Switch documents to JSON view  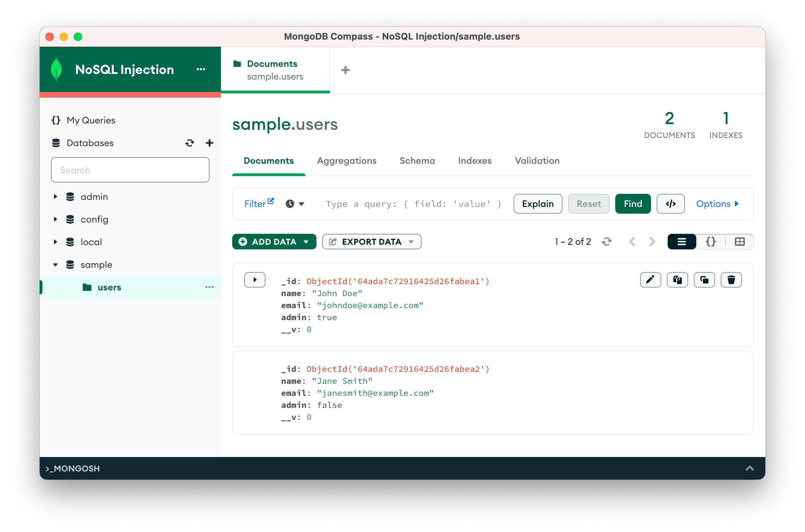click(710, 242)
